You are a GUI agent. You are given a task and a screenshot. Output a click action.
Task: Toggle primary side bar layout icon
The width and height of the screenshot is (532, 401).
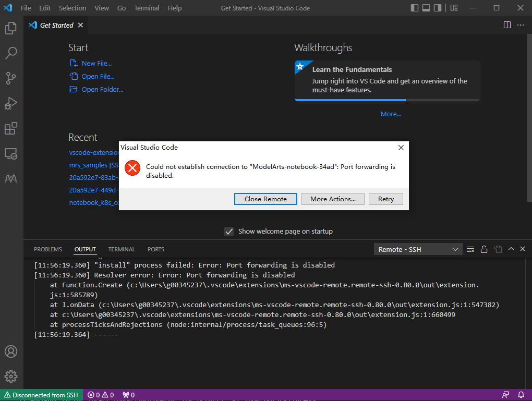click(415, 8)
